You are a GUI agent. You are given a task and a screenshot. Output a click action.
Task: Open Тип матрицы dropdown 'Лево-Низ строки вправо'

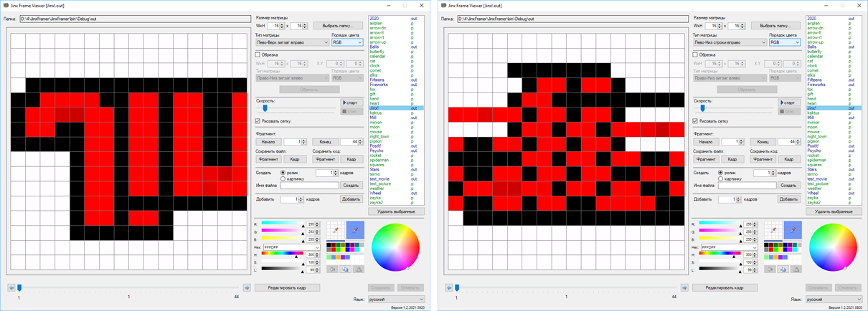(x=730, y=42)
